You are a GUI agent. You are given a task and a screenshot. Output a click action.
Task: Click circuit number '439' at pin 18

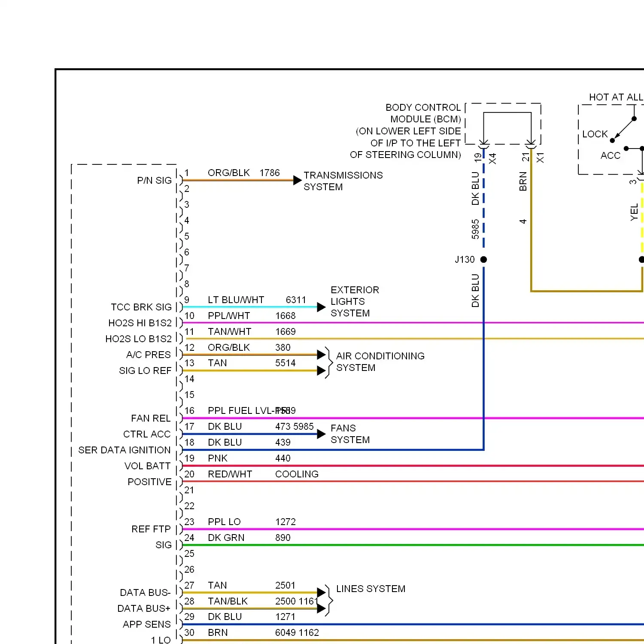[283, 442]
